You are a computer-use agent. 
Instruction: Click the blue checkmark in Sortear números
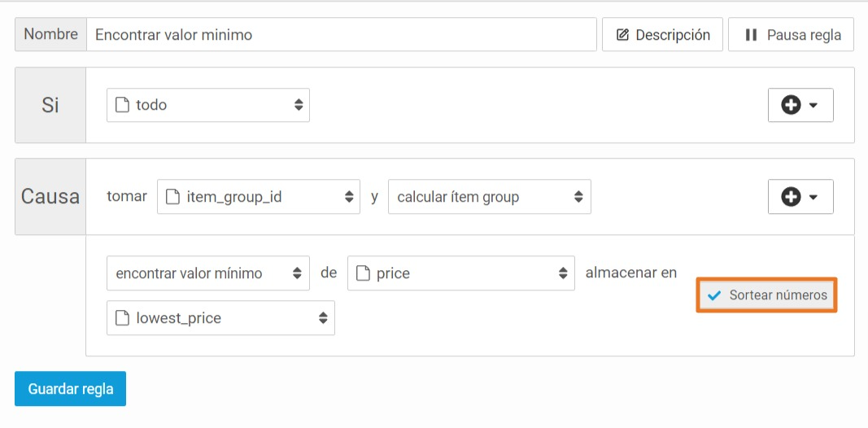(x=714, y=295)
